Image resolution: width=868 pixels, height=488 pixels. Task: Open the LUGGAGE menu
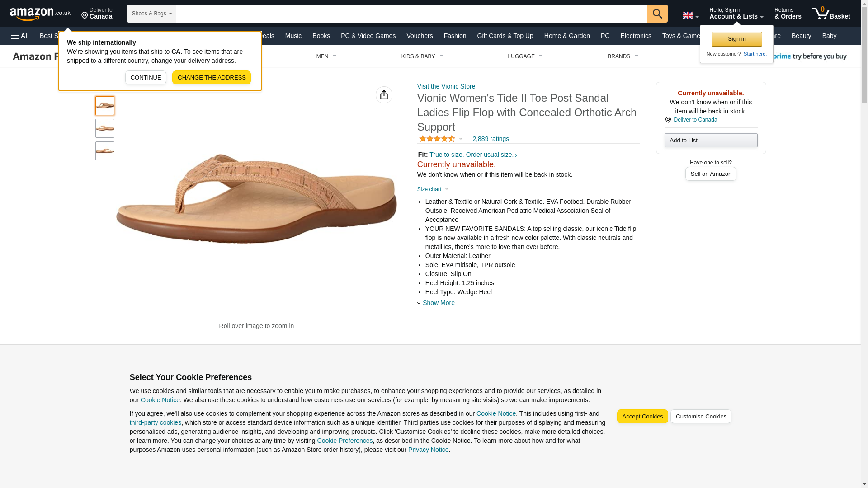pos(525,56)
